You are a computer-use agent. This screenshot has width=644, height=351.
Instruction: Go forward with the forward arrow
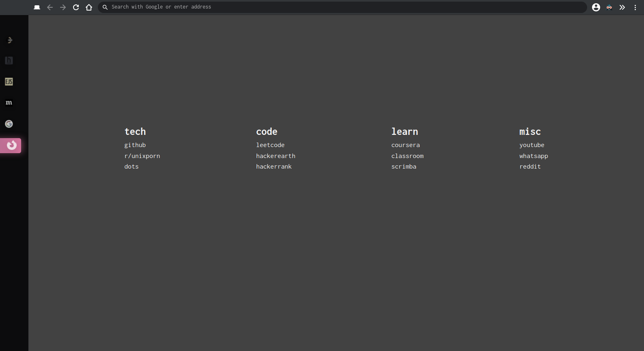(x=63, y=7)
